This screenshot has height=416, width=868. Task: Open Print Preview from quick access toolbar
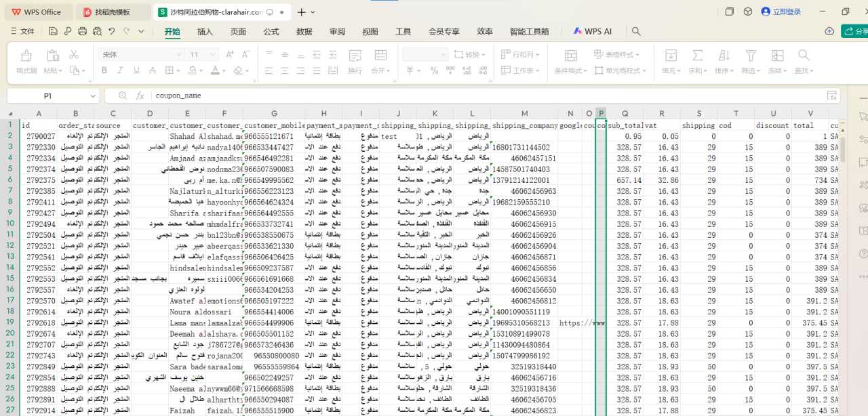tap(97, 31)
